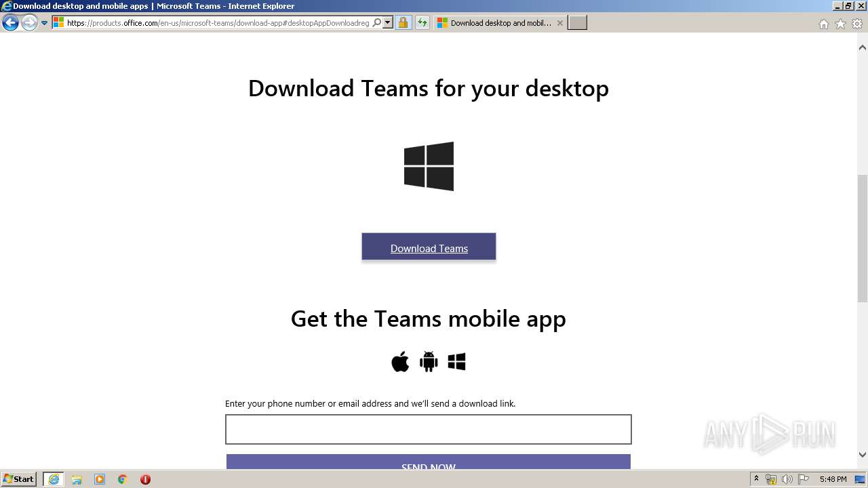The width and height of the screenshot is (868, 488).
Task: Go back with the browser Back arrow
Action: [x=10, y=23]
